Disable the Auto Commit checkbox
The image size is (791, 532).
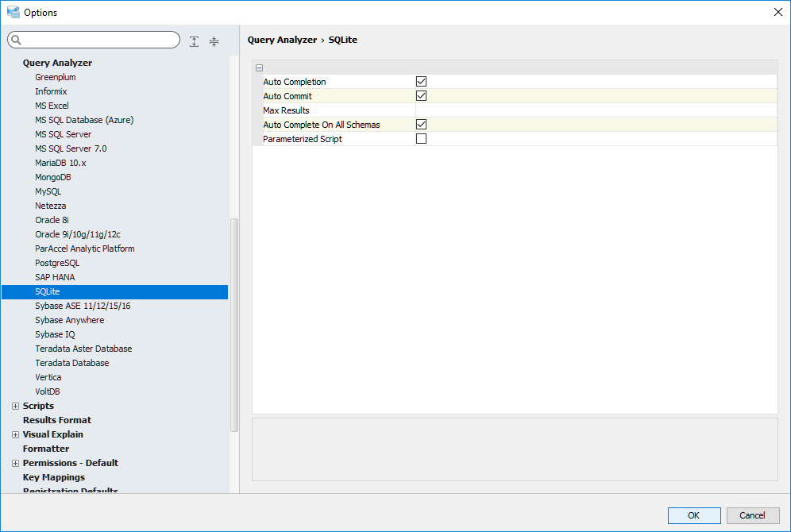[421, 96]
